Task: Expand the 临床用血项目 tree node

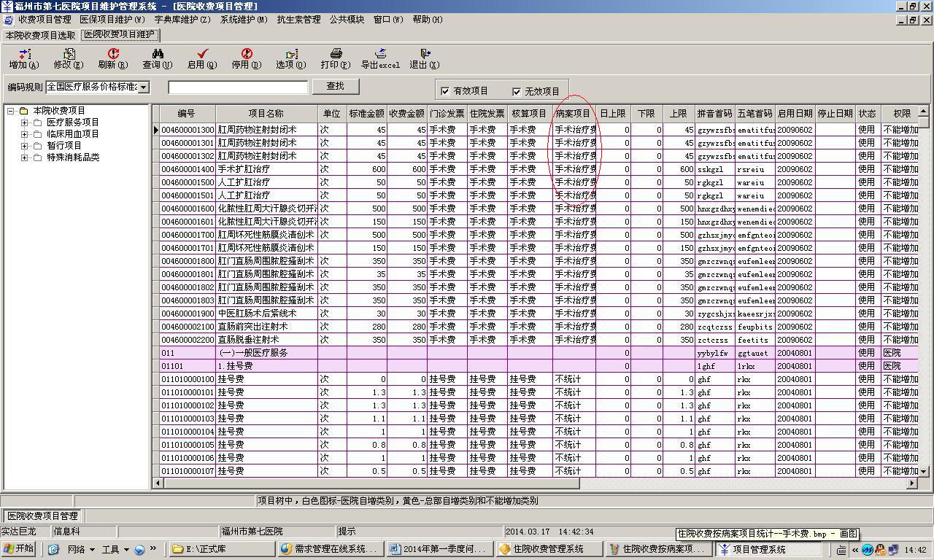Action: click(x=25, y=134)
